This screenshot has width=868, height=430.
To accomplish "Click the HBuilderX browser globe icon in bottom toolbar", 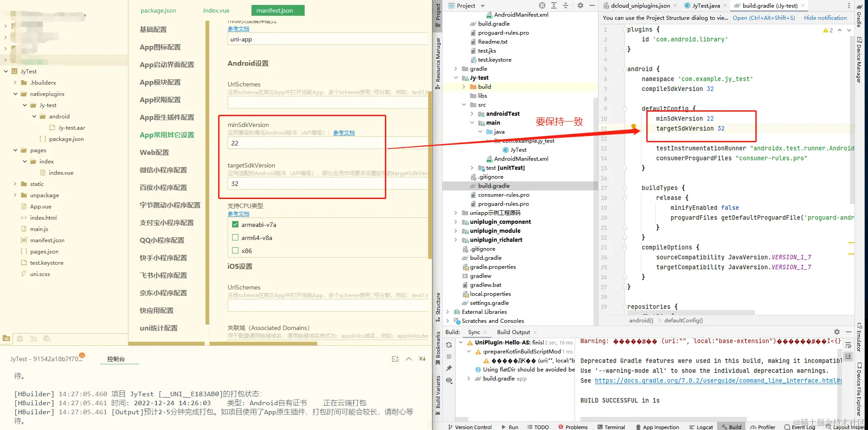I will [46, 339].
